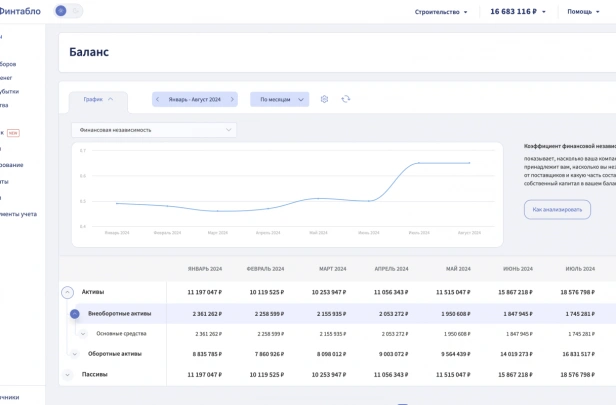Screen dimensions: 616x405
Task: Open the По месяцам grouping dropdown
Action: coord(280,99)
